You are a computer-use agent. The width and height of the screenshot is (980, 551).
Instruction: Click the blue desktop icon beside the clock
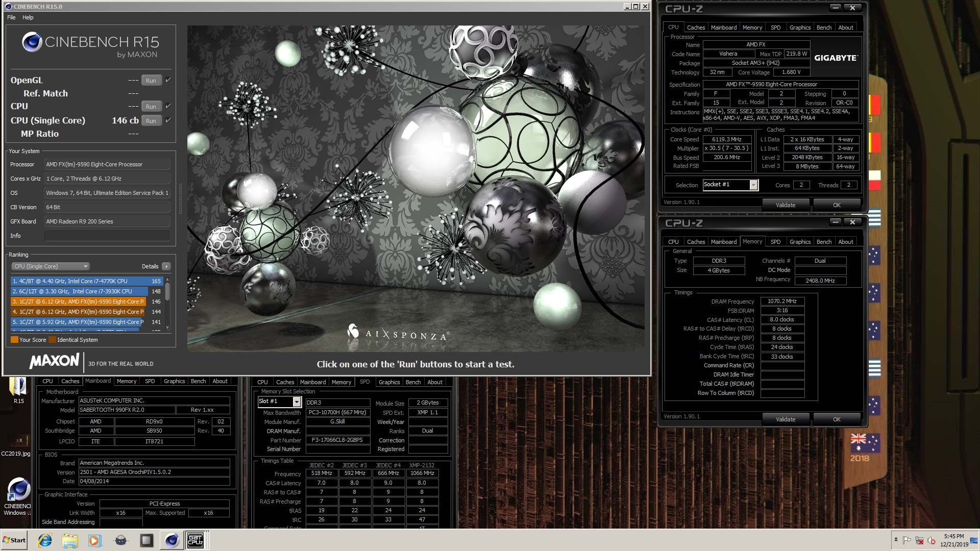(x=974, y=540)
